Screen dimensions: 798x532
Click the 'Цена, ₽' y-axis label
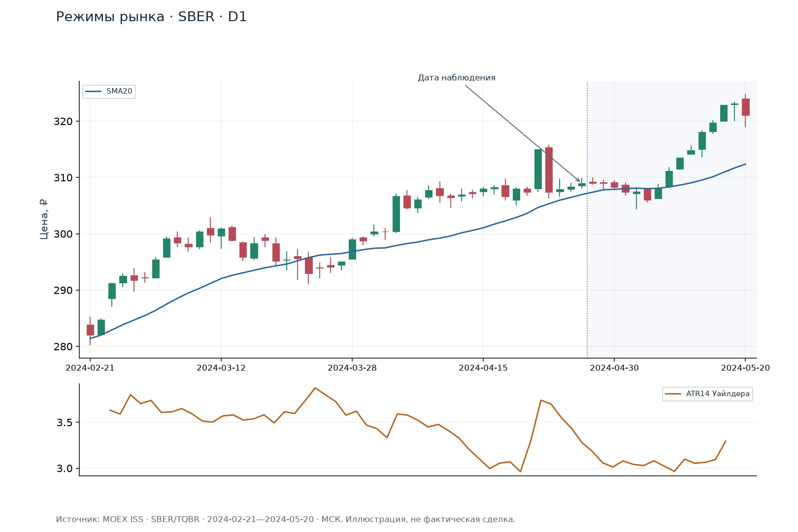click(x=44, y=219)
